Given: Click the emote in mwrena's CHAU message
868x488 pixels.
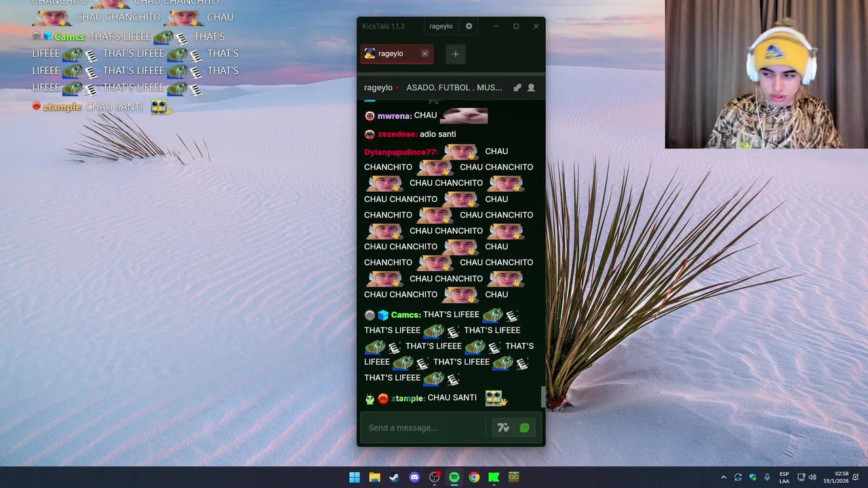Looking at the screenshot, I should point(464,116).
